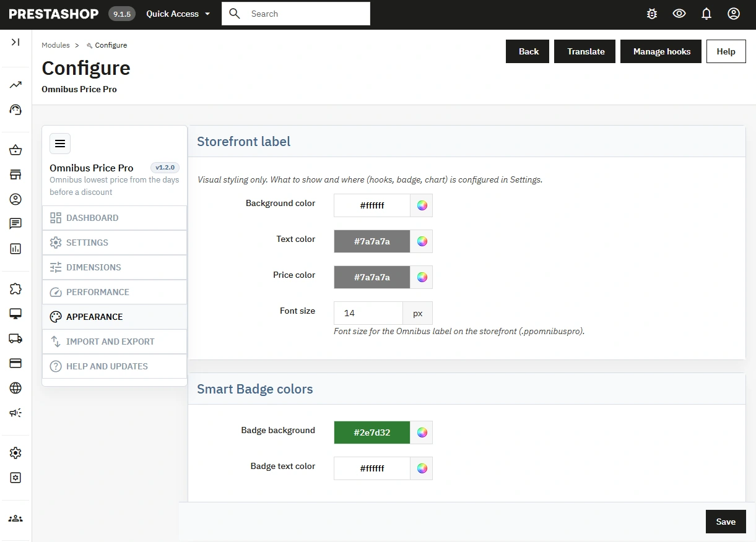Open the Orders basket icon
Screen dimensions: 756x542
coord(15,150)
